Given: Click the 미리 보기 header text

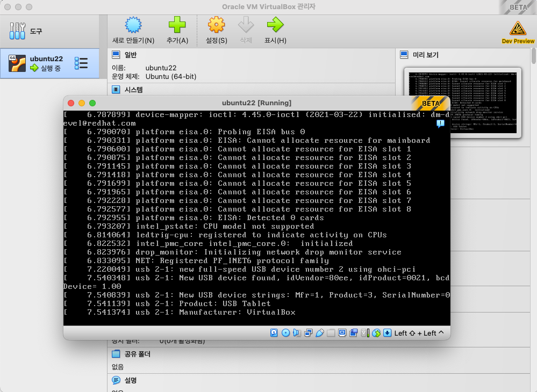Looking at the screenshot, I should coord(425,55).
